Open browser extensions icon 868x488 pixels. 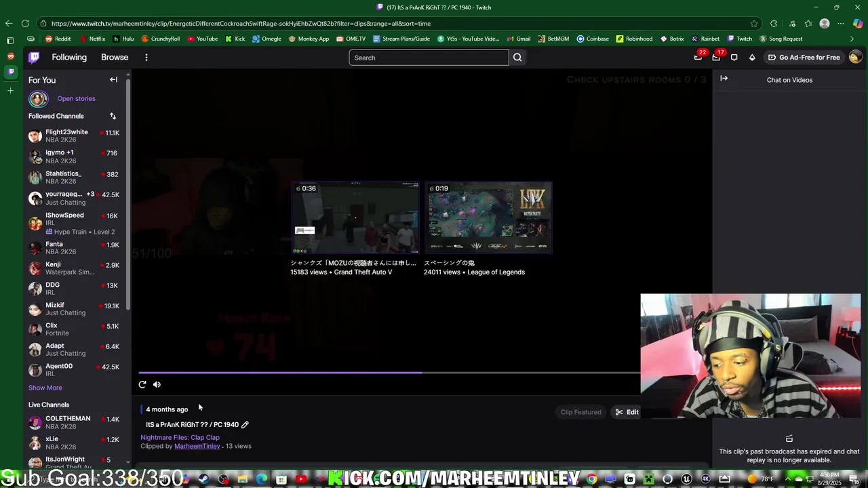(774, 24)
